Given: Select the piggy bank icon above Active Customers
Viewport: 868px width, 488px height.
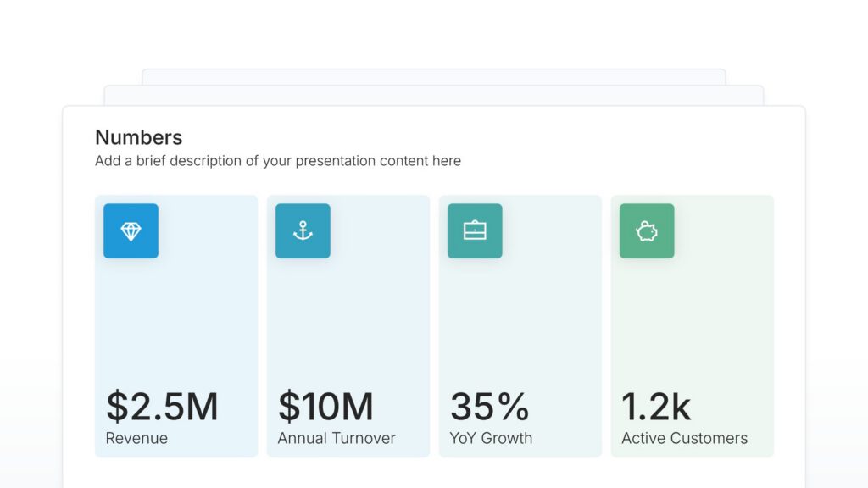Looking at the screenshot, I should (647, 231).
